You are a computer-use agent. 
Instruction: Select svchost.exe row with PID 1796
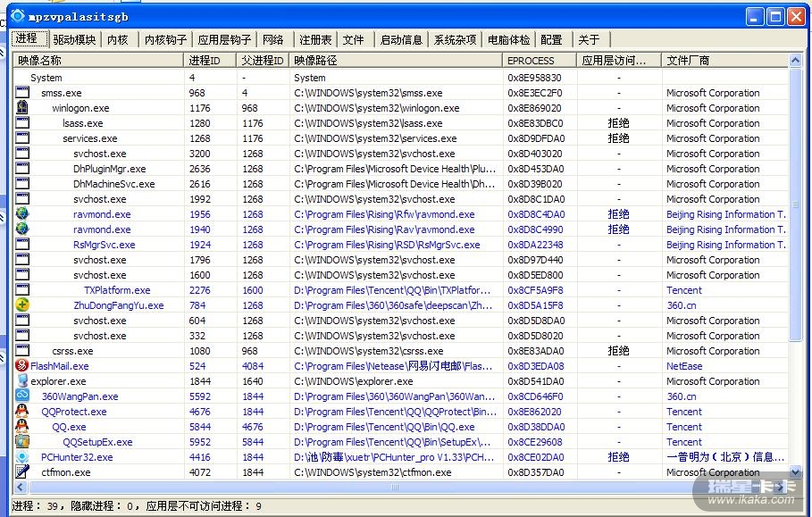[x=401, y=259]
